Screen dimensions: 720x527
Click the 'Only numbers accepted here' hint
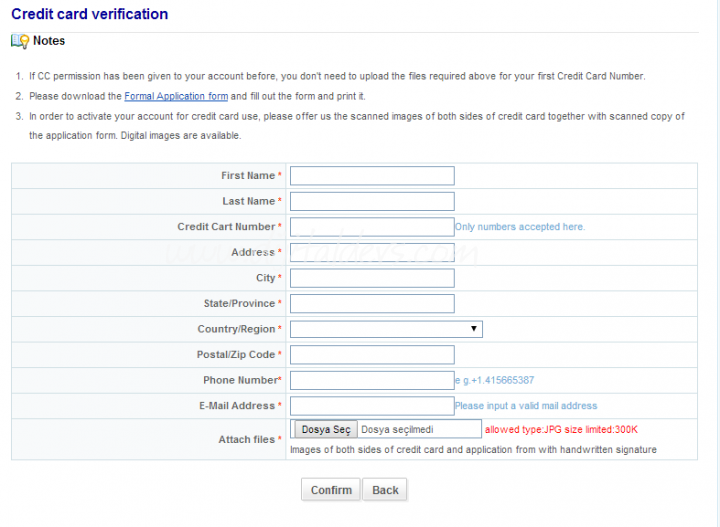click(519, 227)
